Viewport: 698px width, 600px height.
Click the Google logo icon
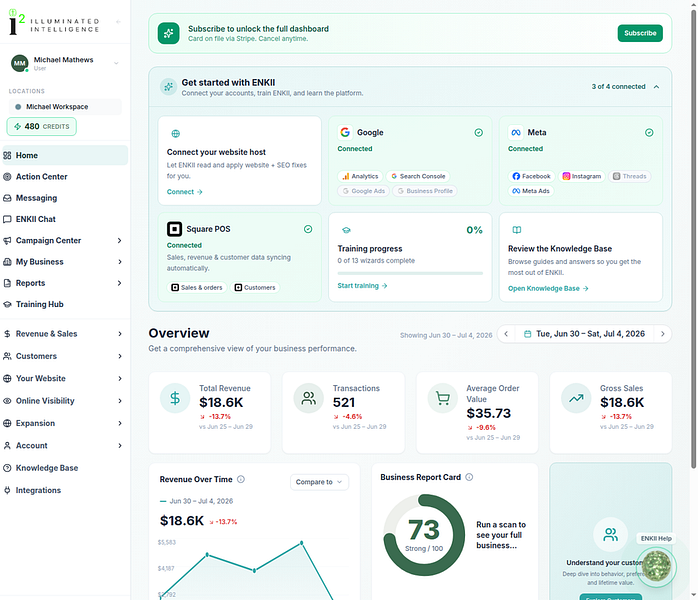[345, 132]
